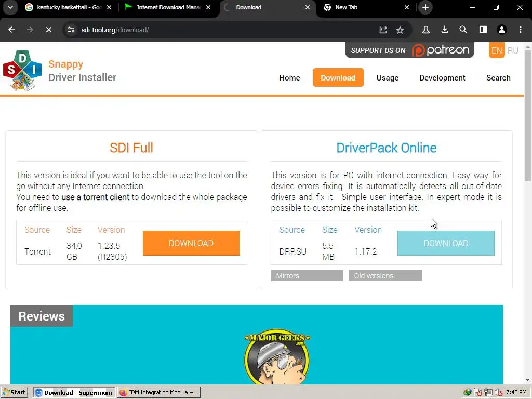This screenshot has width=532, height=399.
Task: Switch language to RU
Action: click(x=513, y=50)
